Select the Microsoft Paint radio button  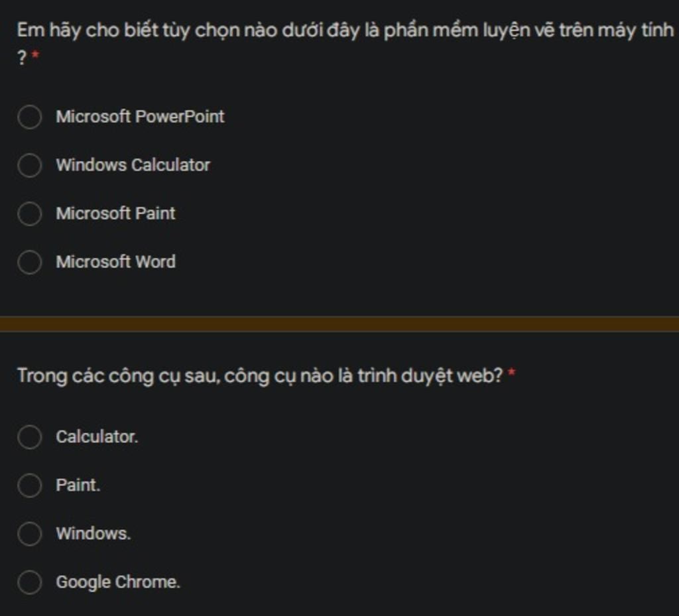tap(29, 214)
